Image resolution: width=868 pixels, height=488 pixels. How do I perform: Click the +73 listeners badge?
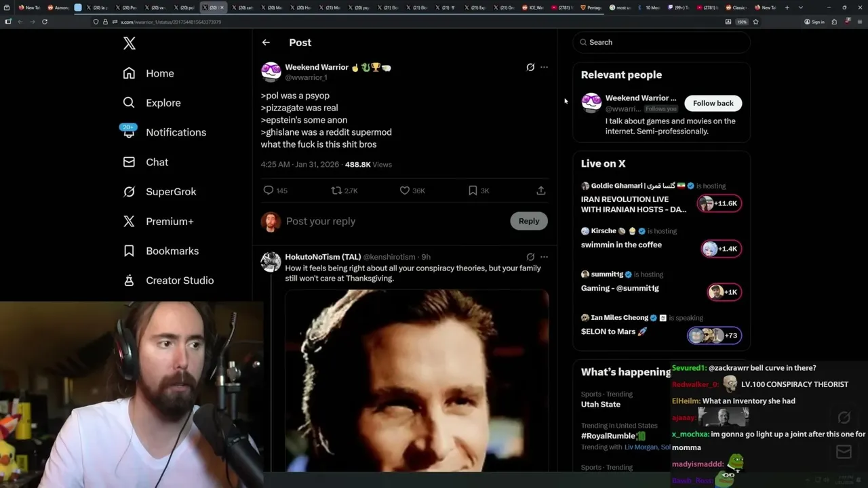(x=715, y=335)
